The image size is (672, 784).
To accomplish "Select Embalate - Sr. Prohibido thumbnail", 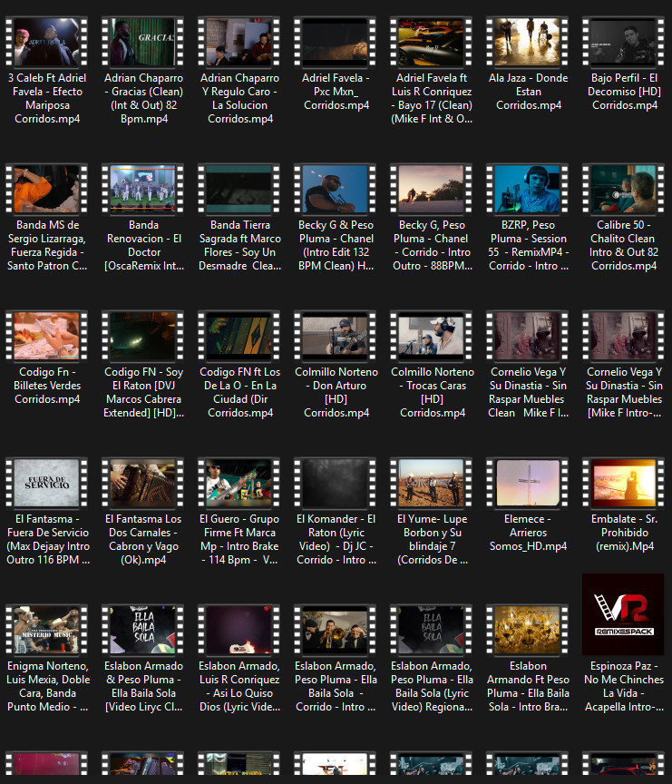I will point(624,483).
